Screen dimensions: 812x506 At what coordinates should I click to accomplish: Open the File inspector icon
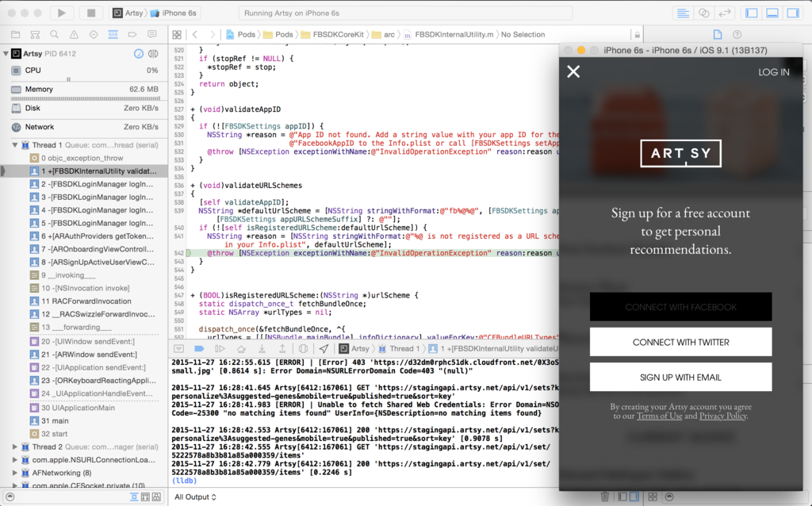pos(718,35)
